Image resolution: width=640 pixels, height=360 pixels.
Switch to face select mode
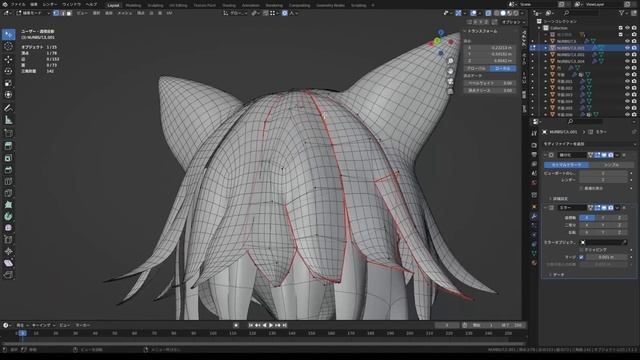tap(69, 13)
